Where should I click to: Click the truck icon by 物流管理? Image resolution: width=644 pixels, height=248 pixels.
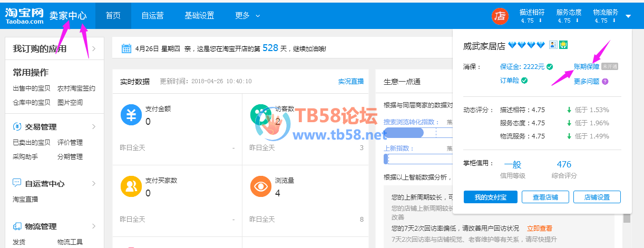[17, 226]
